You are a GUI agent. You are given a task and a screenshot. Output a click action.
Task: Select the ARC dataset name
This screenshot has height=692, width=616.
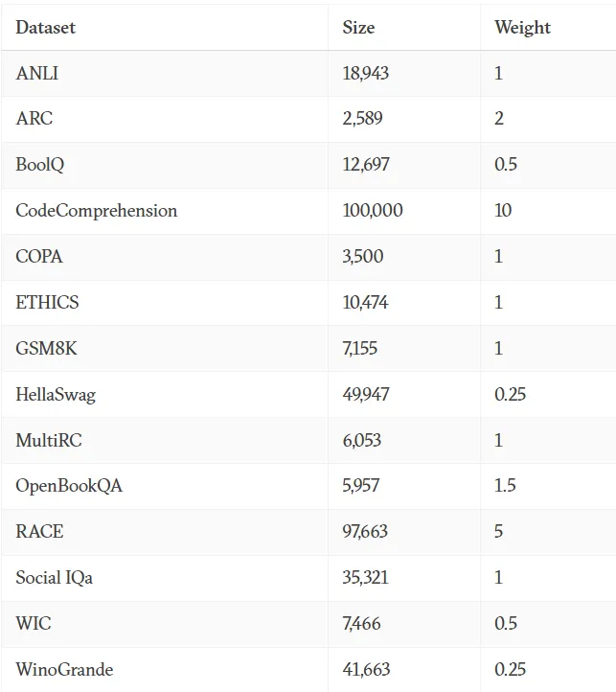click(x=34, y=119)
